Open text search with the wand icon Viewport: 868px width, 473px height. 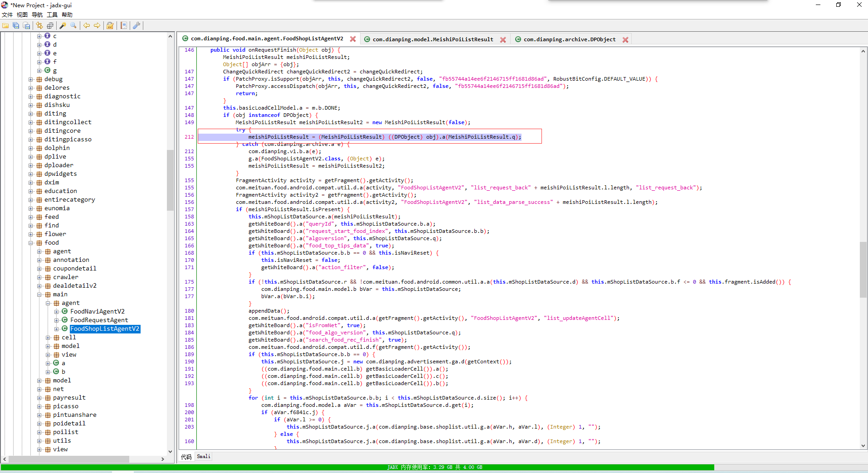tap(63, 26)
